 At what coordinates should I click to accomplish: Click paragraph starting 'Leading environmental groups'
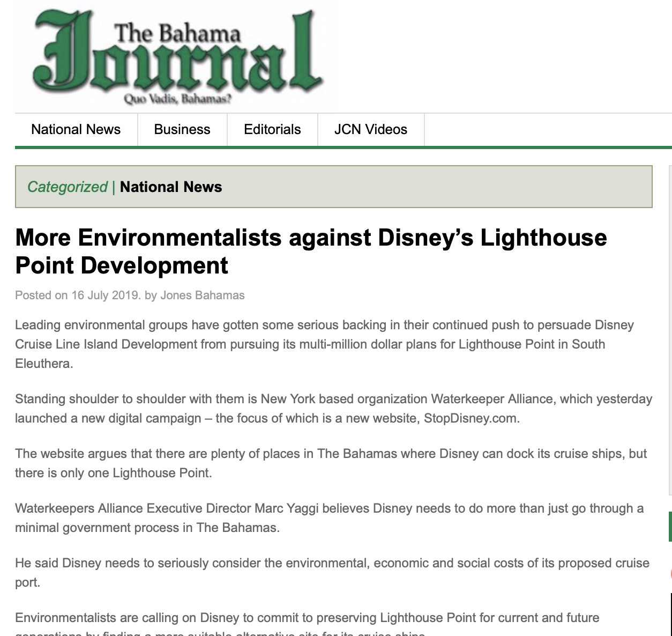point(324,344)
